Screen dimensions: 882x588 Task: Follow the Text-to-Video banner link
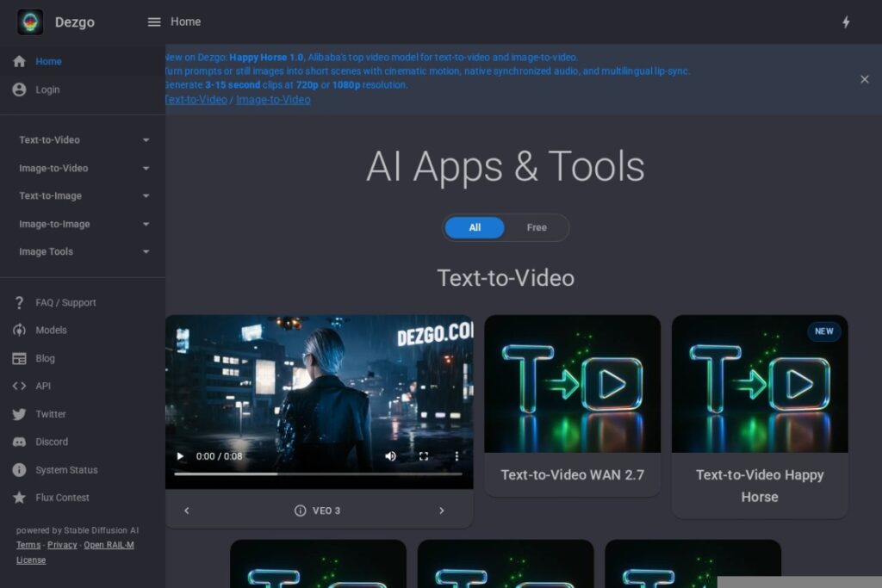pos(196,100)
